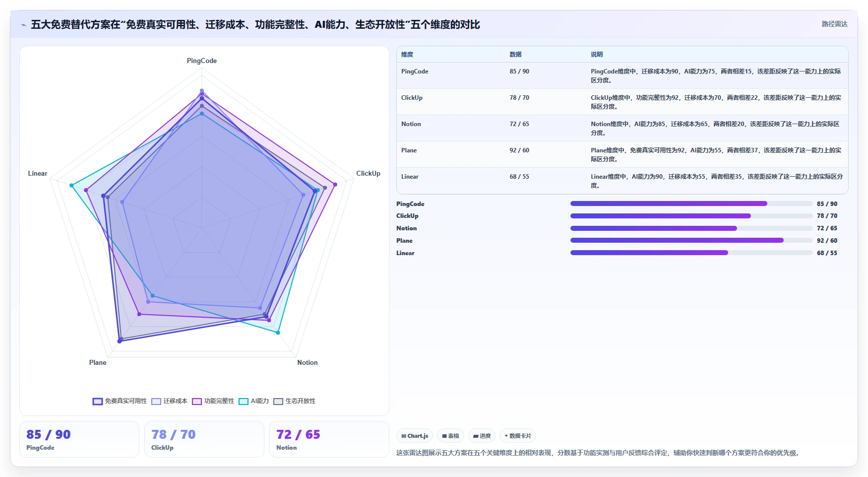
Task: Click the 68 / 55 value beside progress bar
Action: coord(827,253)
